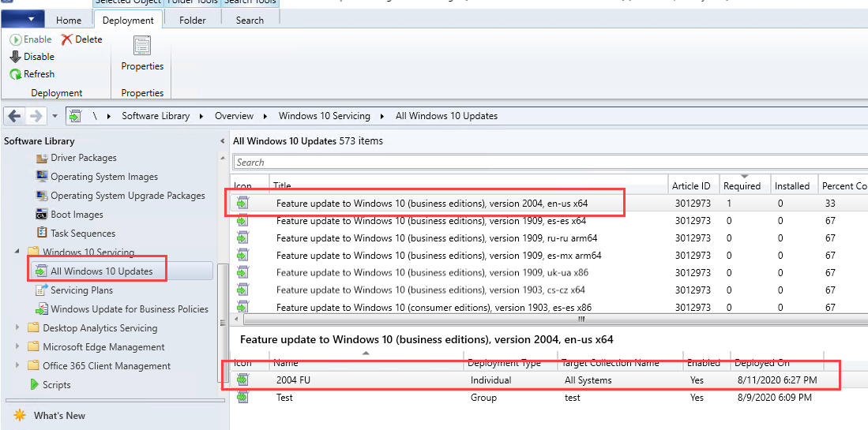Click the icon of the 2004 en-us update
Viewport: 868px width, 430px height.
[x=242, y=203]
